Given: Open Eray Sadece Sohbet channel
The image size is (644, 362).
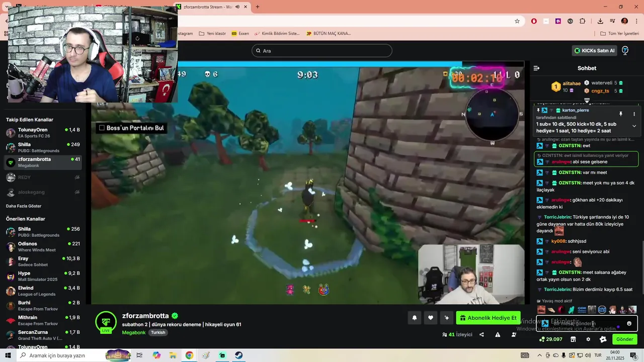Looking at the screenshot, I should click(x=43, y=261).
